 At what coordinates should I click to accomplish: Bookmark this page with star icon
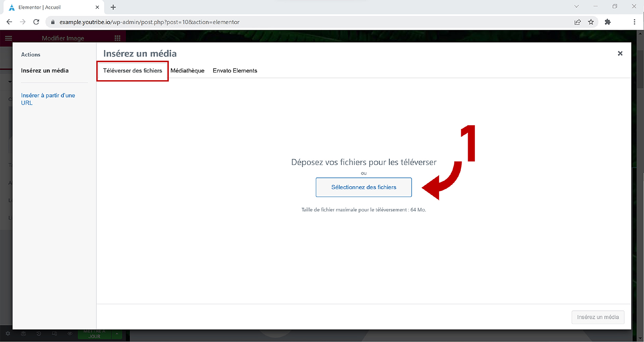[591, 22]
